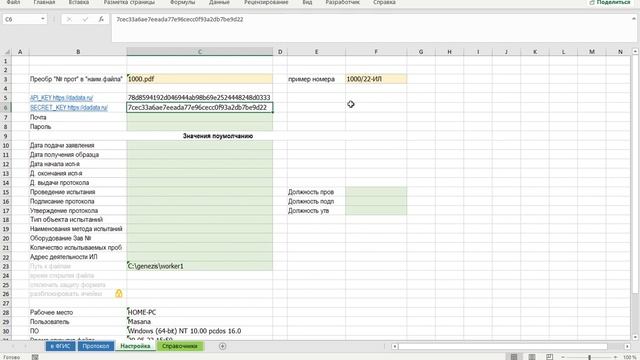
Task: Open the SECRET_KEY dadata.ru hyperlink
Action: coord(69,108)
